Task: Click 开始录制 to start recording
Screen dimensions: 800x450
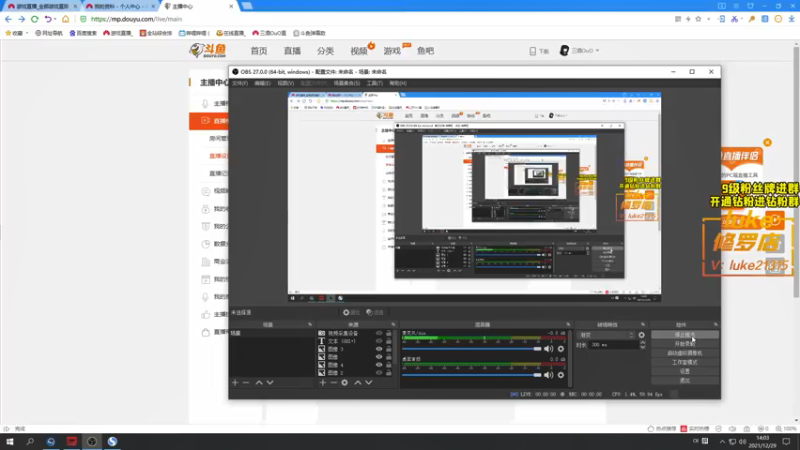Action: pos(685,344)
